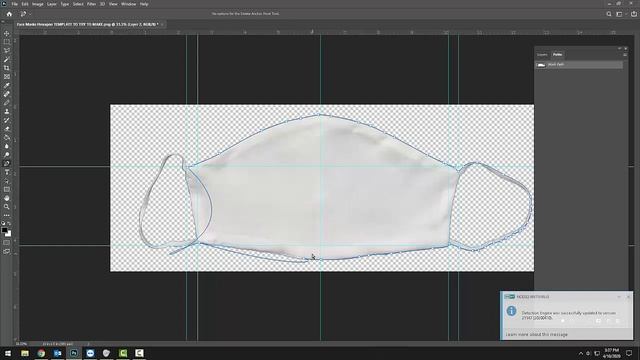This screenshot has width=640, height=360.
Task: Select the Frame tool
Action: [x=7, y=76]
